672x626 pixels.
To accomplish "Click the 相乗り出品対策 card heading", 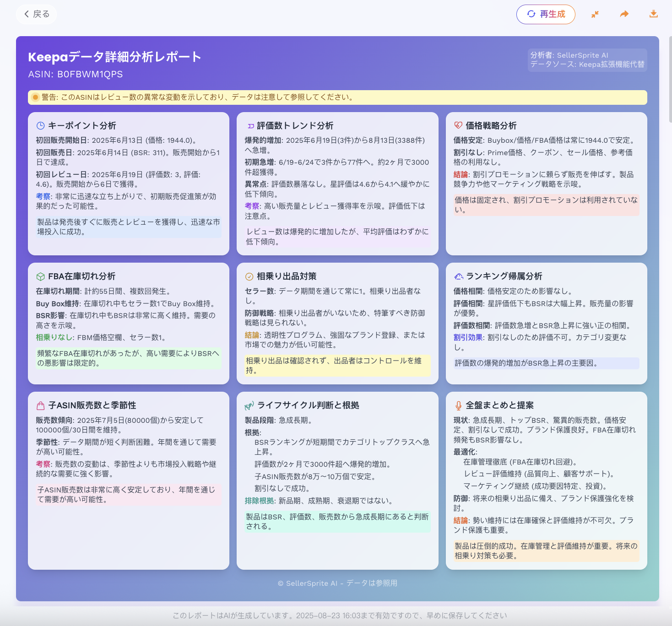I will pyautogui.click(x=287, y=276).
